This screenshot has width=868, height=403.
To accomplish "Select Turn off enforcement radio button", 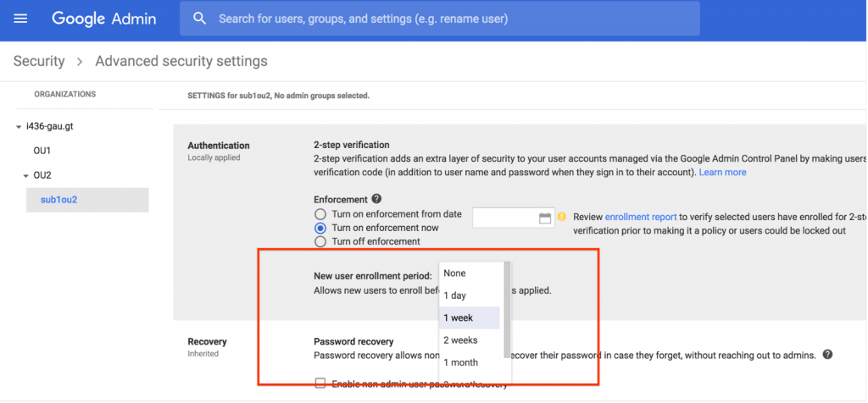I will pyautogui.click(x=320, y=242).
